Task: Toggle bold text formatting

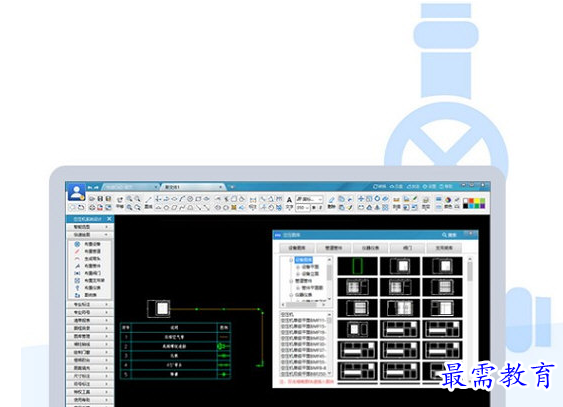Action: pyautogui.click(x=314, y=207)
